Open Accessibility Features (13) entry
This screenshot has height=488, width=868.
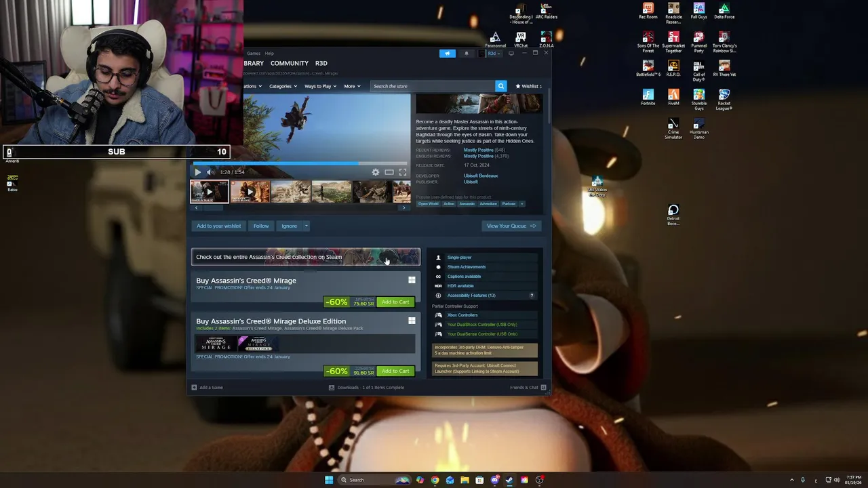coord(471,296)
